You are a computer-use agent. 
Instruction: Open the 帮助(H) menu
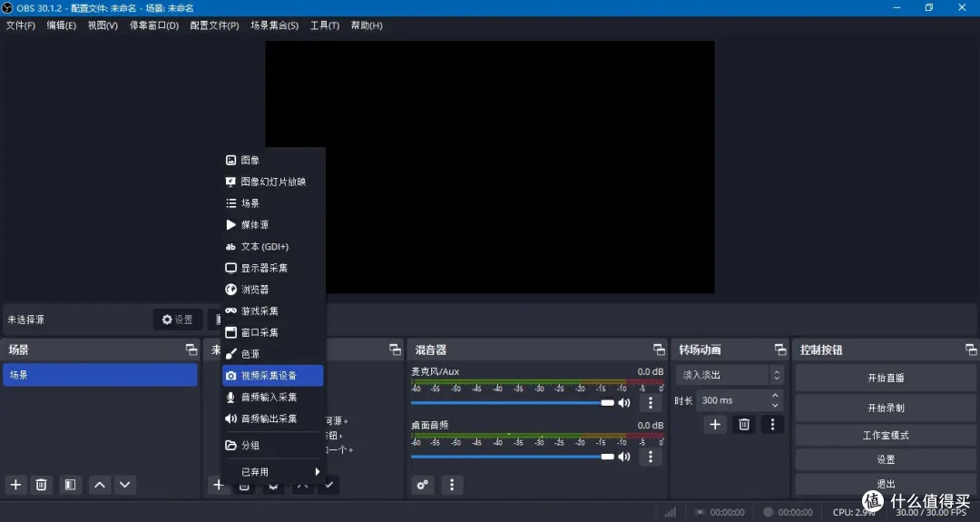click(x=367, y=25)
